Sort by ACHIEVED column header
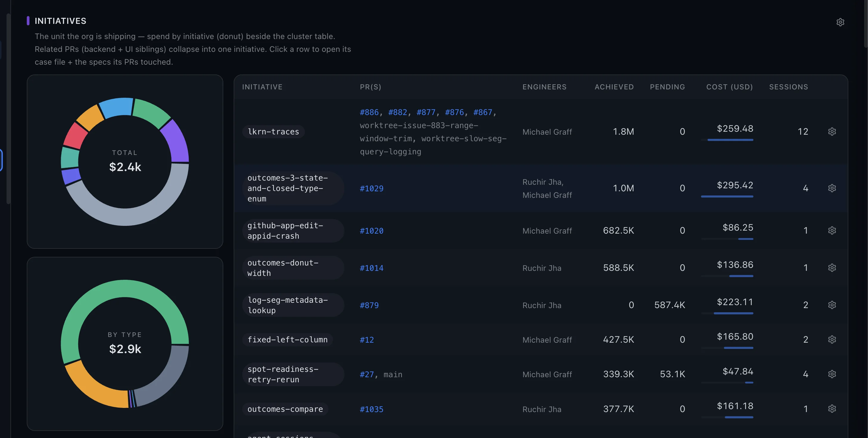 tap(614, 87)
